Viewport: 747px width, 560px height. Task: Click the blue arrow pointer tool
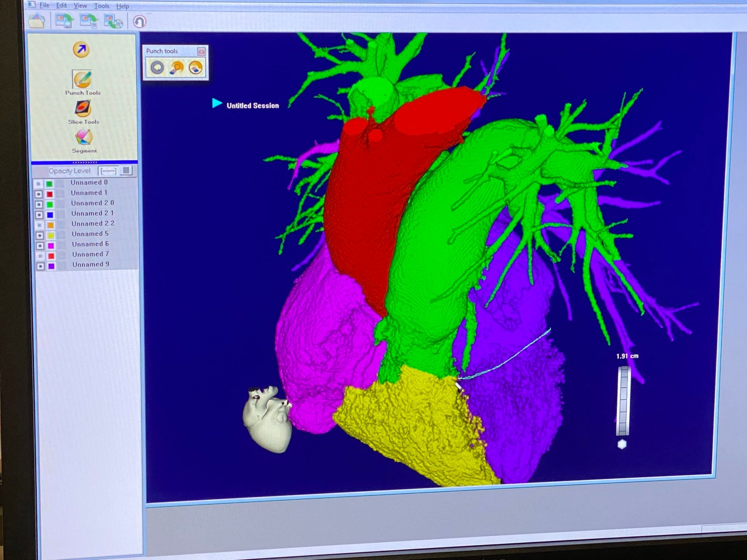(x=81, y=49)
